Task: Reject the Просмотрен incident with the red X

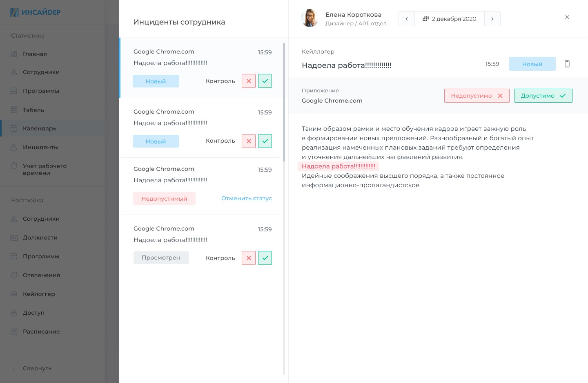Action: (249, 258)
